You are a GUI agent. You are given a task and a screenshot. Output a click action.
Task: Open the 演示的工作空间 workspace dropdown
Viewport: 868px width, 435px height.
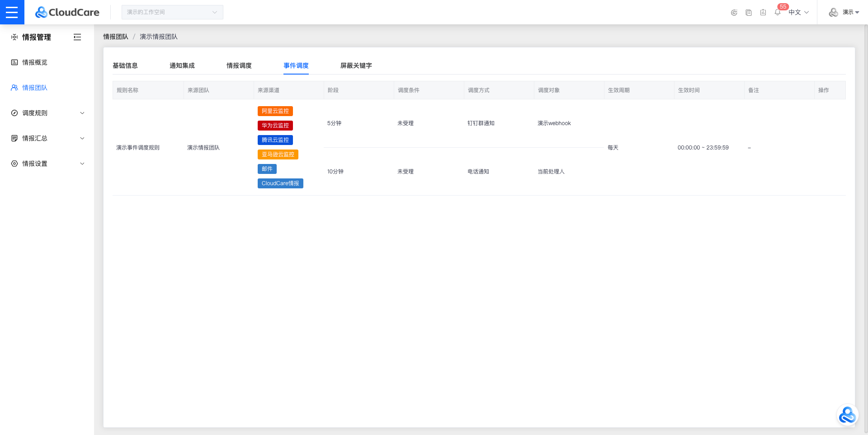172,12
